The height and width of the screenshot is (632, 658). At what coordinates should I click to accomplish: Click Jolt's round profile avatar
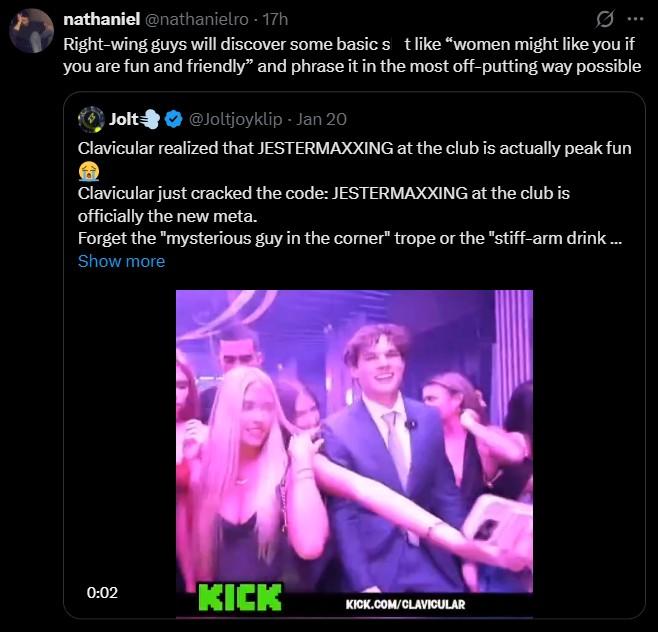(x=91, y=119)
